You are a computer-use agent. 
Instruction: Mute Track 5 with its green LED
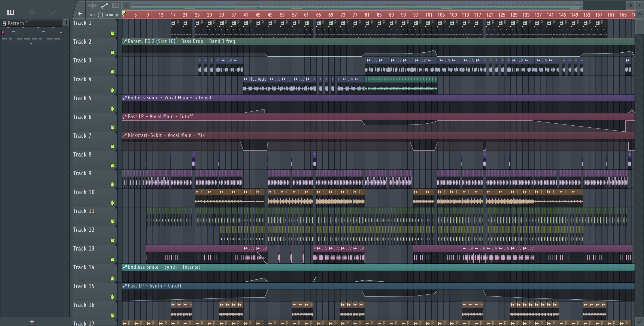coord(112,109)
